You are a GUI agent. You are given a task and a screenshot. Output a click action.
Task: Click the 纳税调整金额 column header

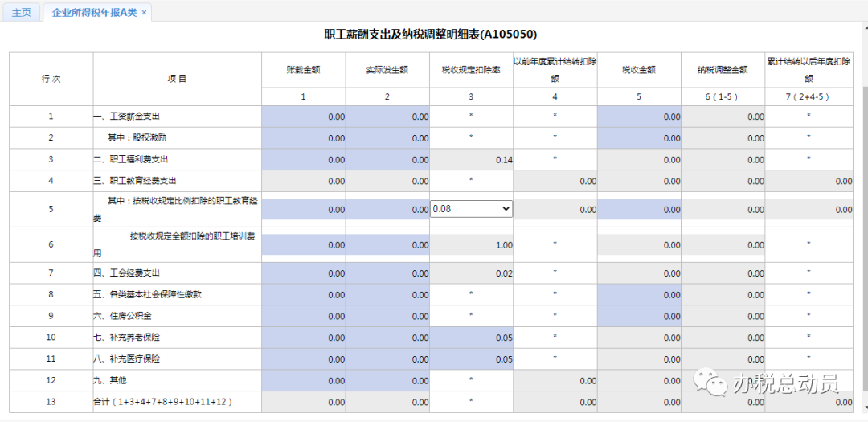(723, 70)
